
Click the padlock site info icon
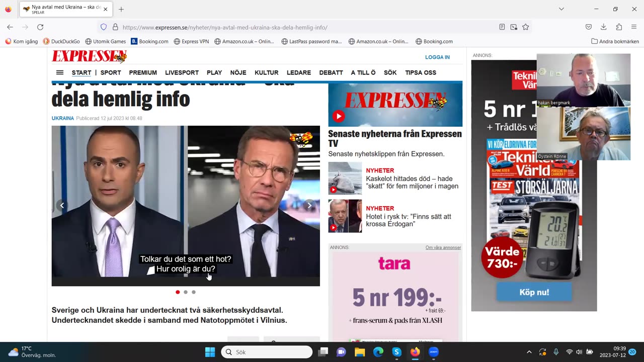(x=115, y=27)
